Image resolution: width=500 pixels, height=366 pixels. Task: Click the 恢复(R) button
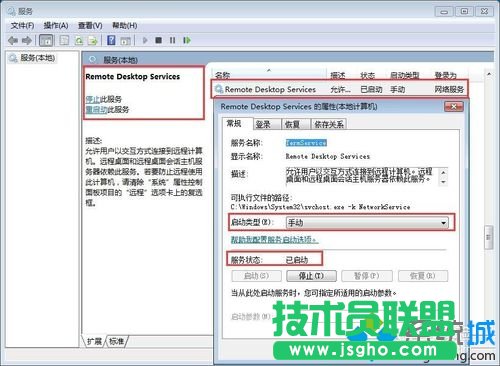(423, 276)
